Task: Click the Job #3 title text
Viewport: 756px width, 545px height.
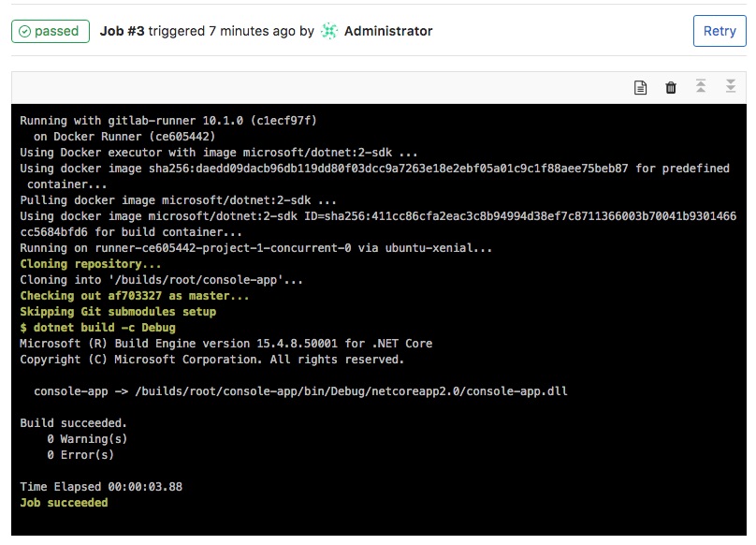Action: pos(122,31)
